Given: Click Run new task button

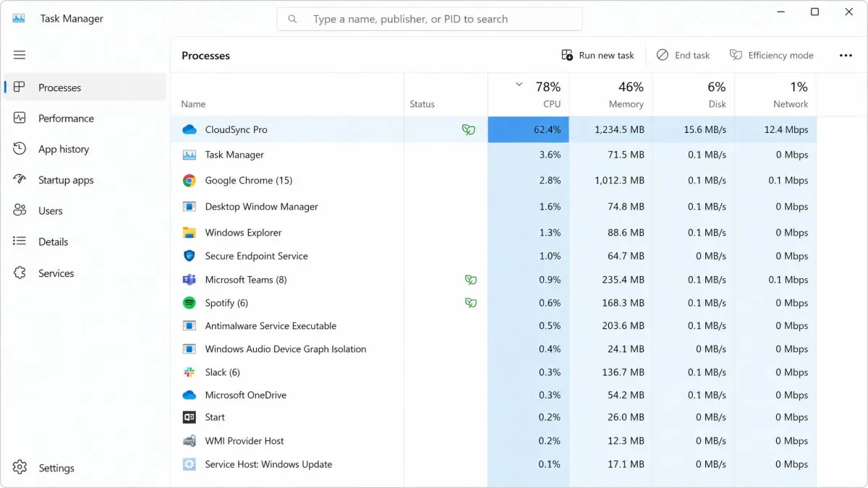Looking at the screenshot, I should click(x=598, y=56).
